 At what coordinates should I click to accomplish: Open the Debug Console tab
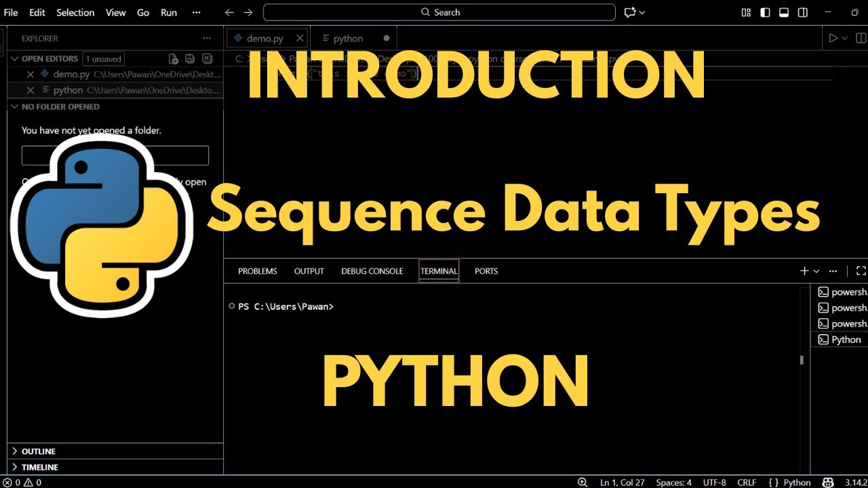tap(372, 271)
